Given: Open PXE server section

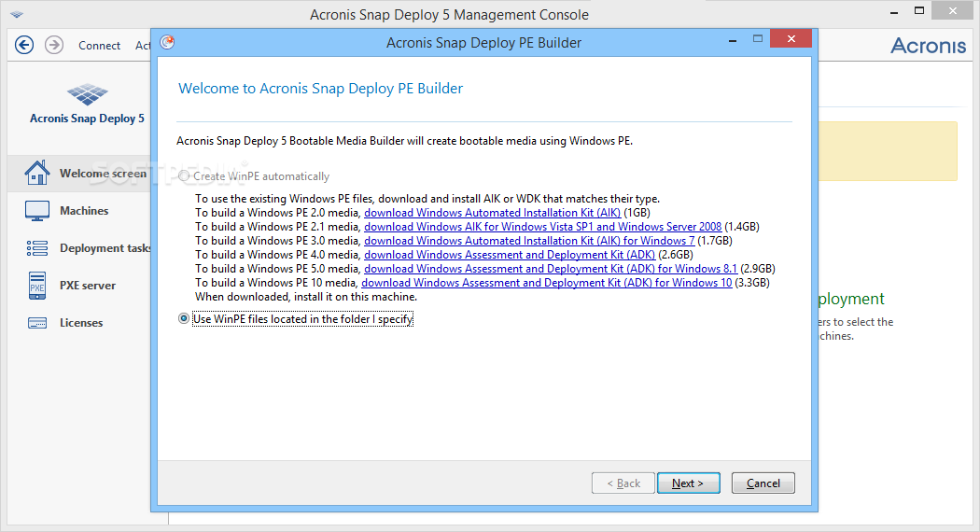Looking at the screenshot, I should [x=88, y=286].
